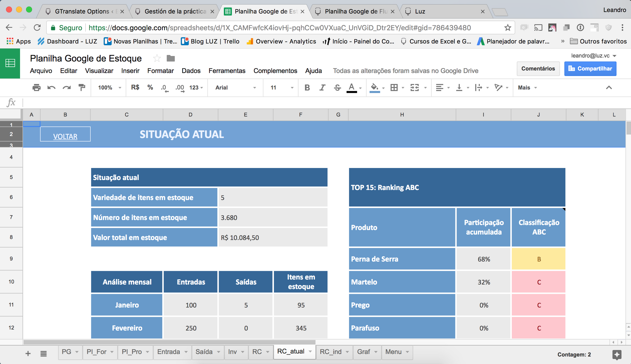Switch to the GTranslate Options browser tab
This screenshot has width=631, height=364.
pyautogui.click(x=82, y=11)
